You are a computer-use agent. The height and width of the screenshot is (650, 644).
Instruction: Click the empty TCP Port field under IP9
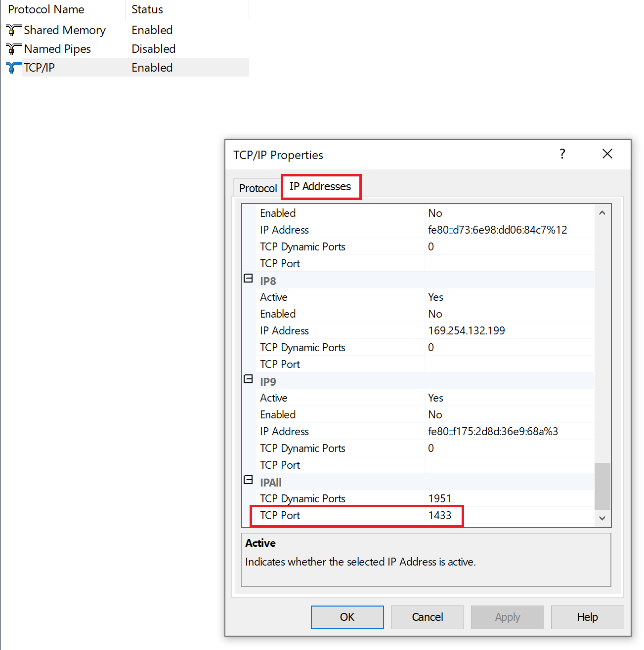510,465
